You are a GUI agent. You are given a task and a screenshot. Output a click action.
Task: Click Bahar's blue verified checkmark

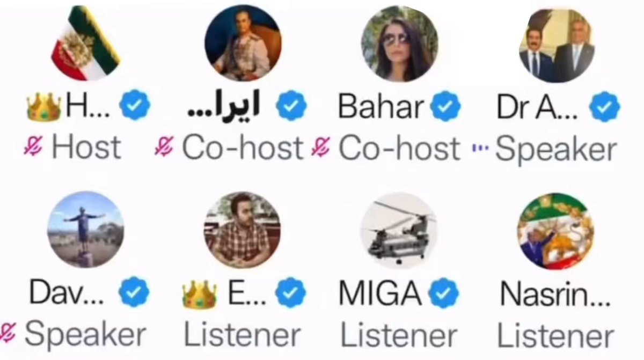[445, 106]
